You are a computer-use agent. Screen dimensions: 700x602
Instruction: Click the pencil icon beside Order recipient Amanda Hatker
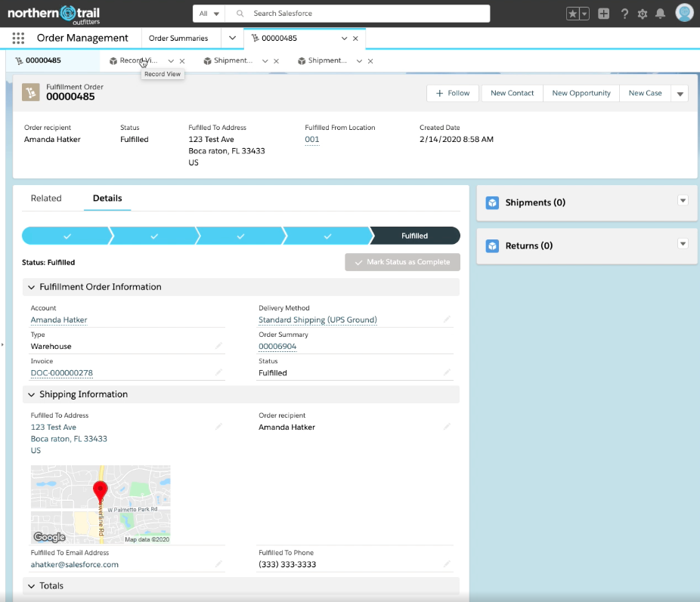(447, 426)
